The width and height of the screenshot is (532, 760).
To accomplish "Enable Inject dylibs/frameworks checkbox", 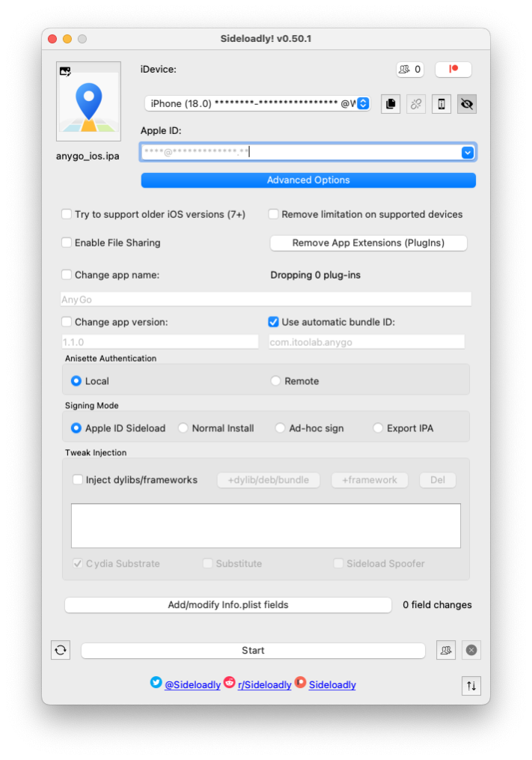I will (78, 479).
